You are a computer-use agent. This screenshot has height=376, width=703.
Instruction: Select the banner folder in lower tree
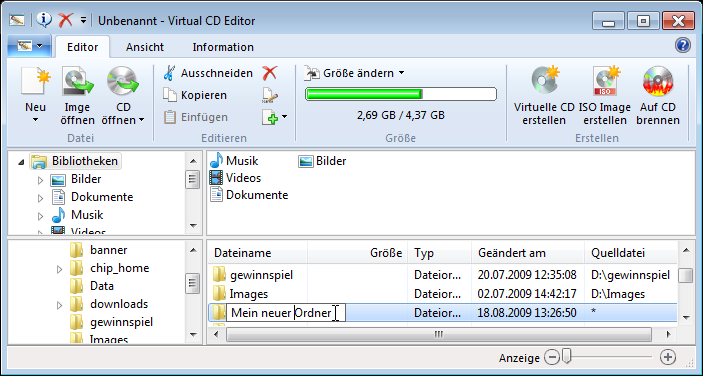pos(99,250)
